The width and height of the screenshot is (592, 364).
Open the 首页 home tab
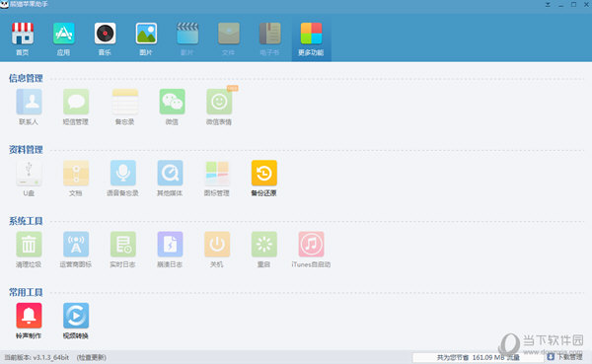(23, 38)
